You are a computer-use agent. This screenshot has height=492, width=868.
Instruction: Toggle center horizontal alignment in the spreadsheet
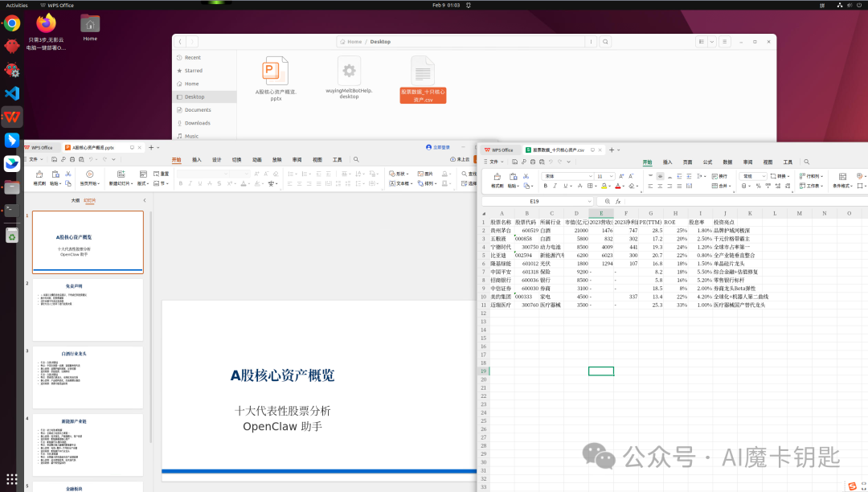(x=660, y=186)
